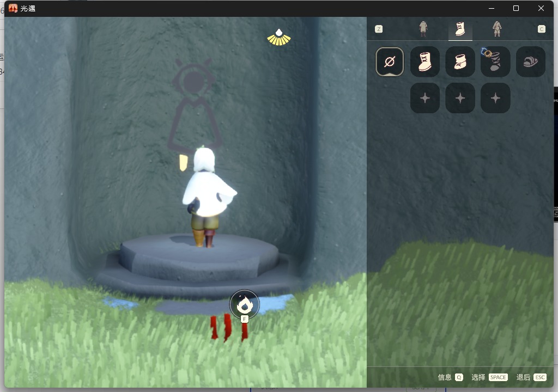Click the middle sparkle locked slot
Image resolution: width=558 pixels, height=392 pixels.
click(x=460, y=98)
